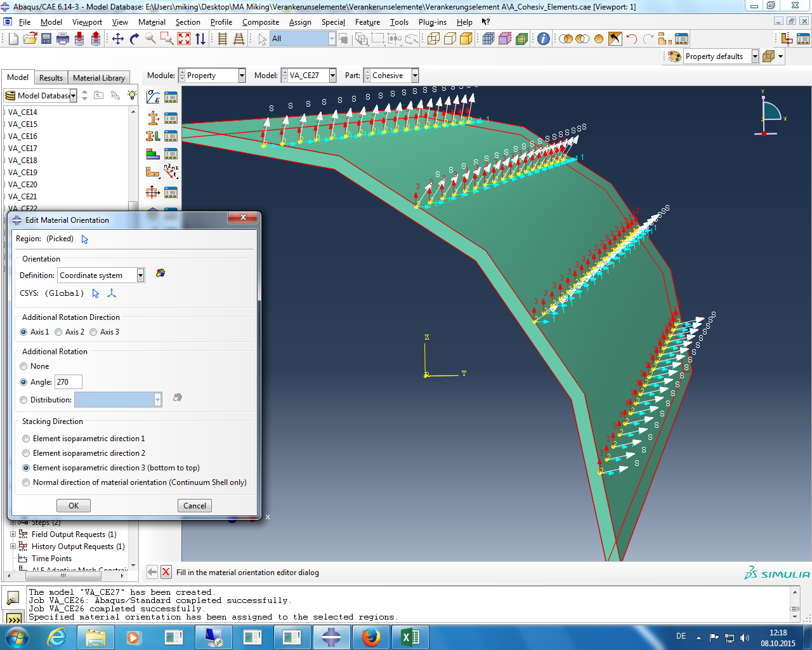Open Excel from the taskbar
Viewport: 812px width, 650px height.
click(410, 637)
